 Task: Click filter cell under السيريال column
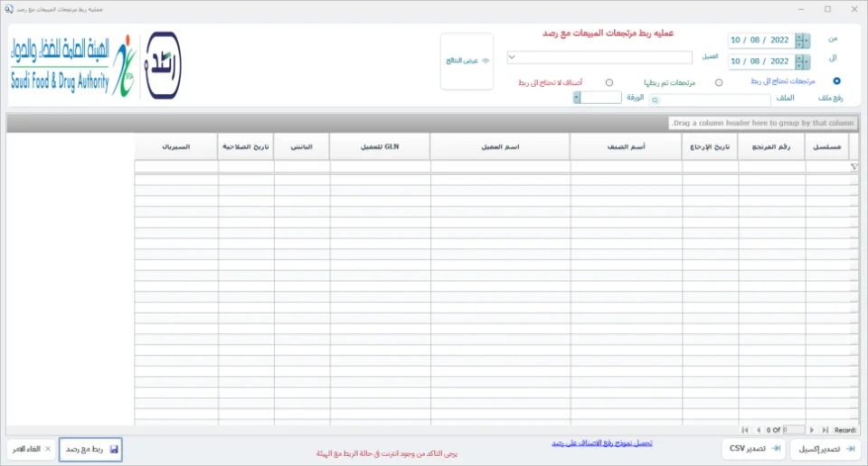click(176, 166)
